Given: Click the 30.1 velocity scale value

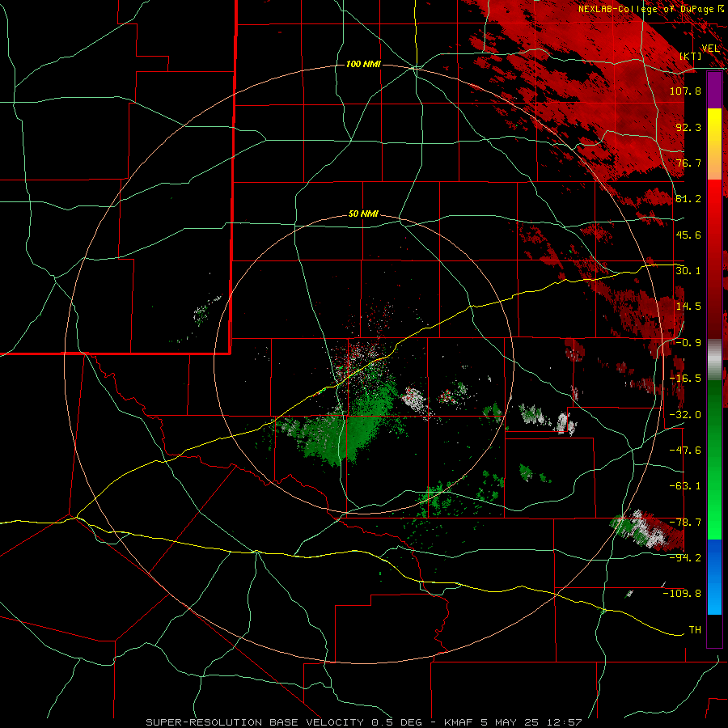Looking at the screenshot, I should pyautogui.click(x=688, y=271).
